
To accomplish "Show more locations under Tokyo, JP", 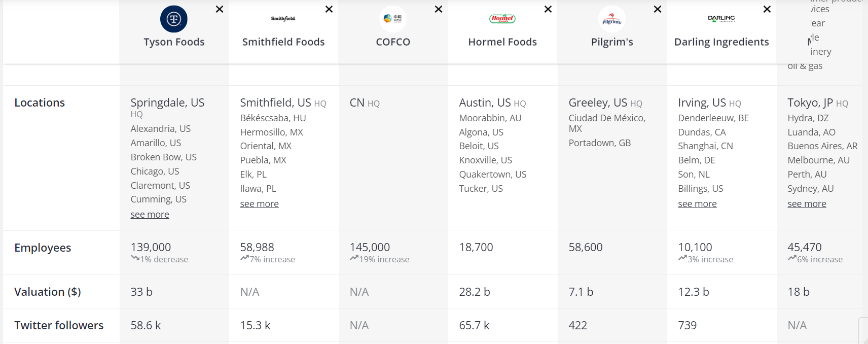I will pos(807,204).
